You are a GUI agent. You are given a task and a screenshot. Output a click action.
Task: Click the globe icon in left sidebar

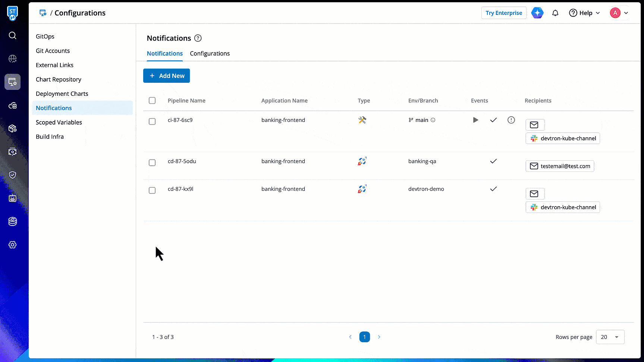12,59
